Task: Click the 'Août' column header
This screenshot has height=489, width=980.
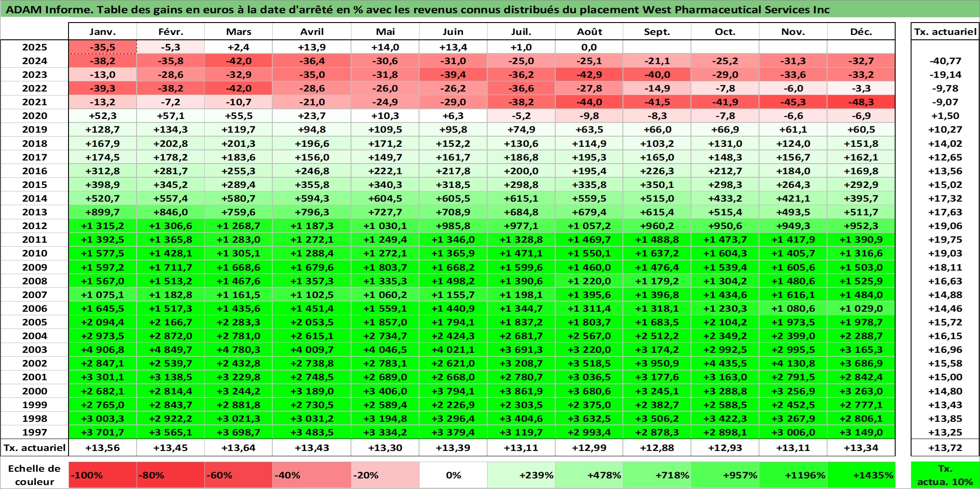Action: tap(589, 31)
